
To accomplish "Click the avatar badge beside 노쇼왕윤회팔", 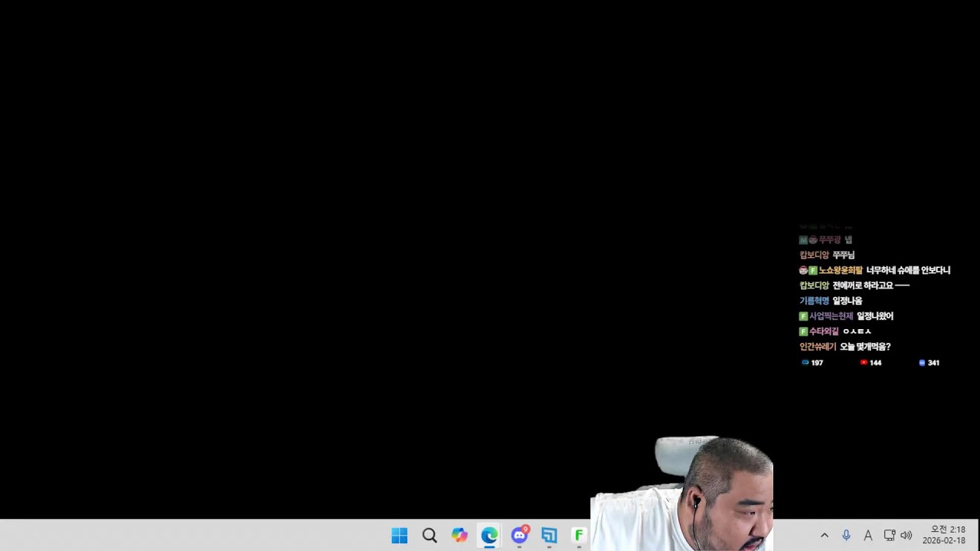I will pos(803,270).
